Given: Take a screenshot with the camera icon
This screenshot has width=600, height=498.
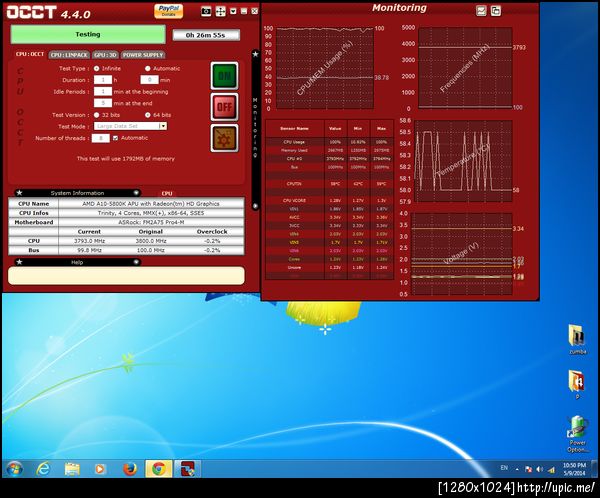Looking at the screenshot, I should 206,11.
